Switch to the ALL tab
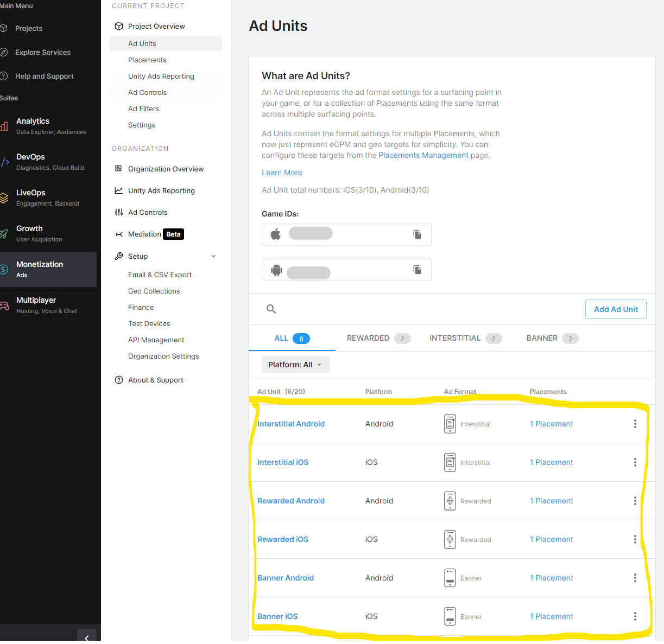This screenshot has height=644, width=664. click(x=292, y=338)
